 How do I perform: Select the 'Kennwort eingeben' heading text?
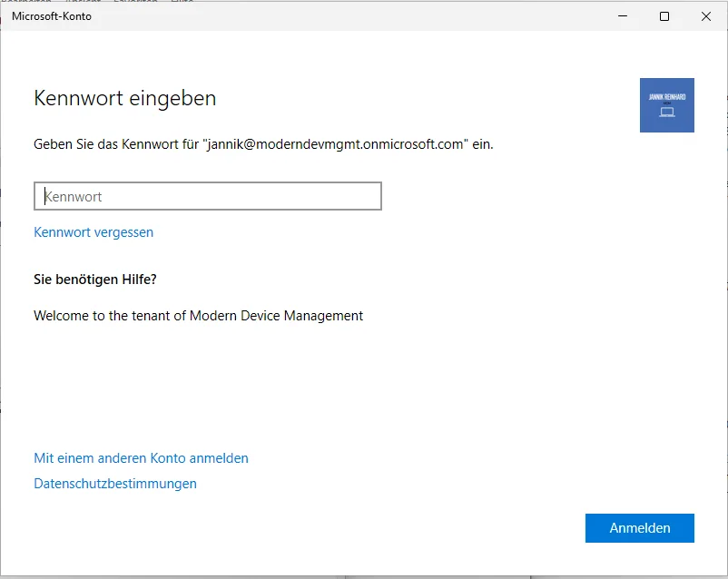point(125,98)
